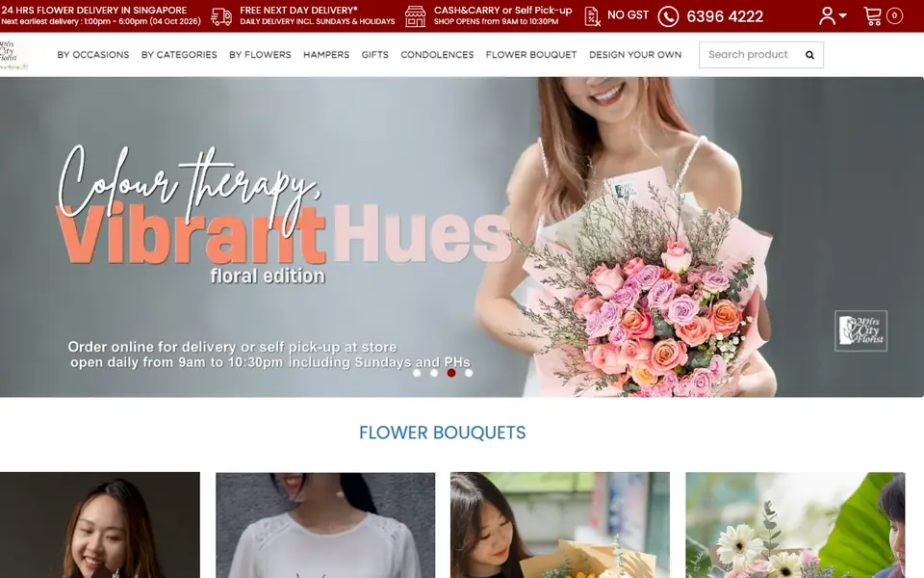Image resolution: width=924 pixels, height=578 pixels.
Task: Click the FLOWER BOUQUETS heading
Action: [442, 433]
